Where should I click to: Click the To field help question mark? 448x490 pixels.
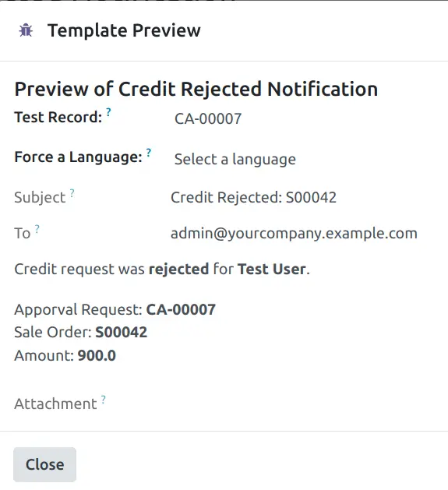click(x=37, y=229)
